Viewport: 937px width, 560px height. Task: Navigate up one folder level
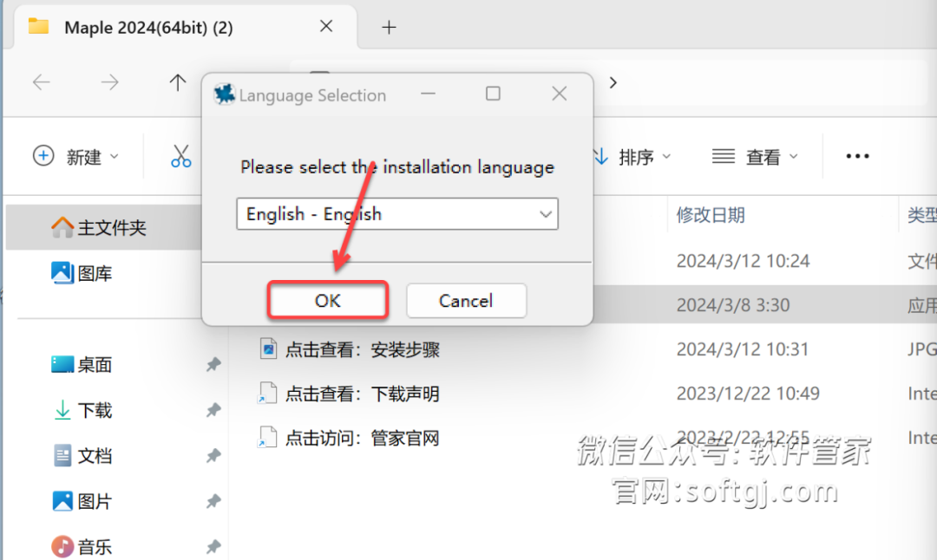tap(178, 81)
